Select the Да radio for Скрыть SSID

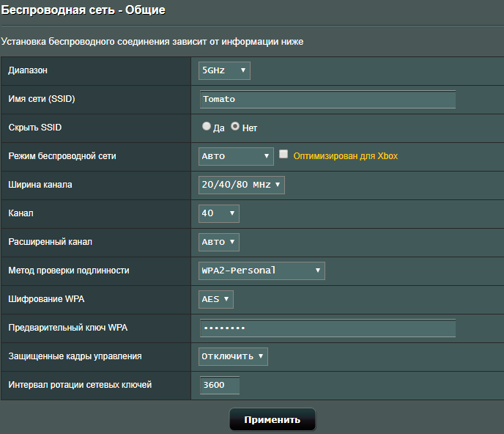(x=207, y=127)
